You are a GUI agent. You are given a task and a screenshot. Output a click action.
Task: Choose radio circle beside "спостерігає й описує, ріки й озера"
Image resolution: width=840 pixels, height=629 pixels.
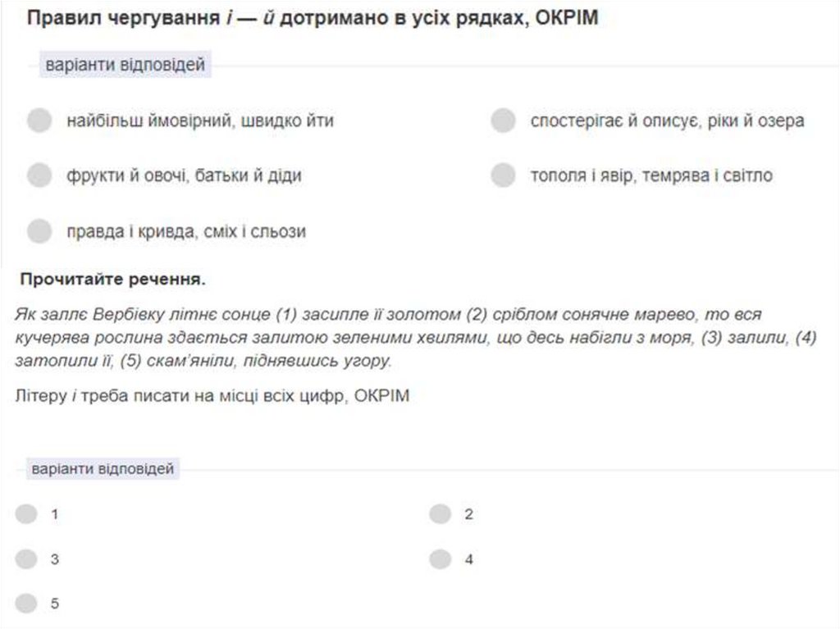[503, 121]
